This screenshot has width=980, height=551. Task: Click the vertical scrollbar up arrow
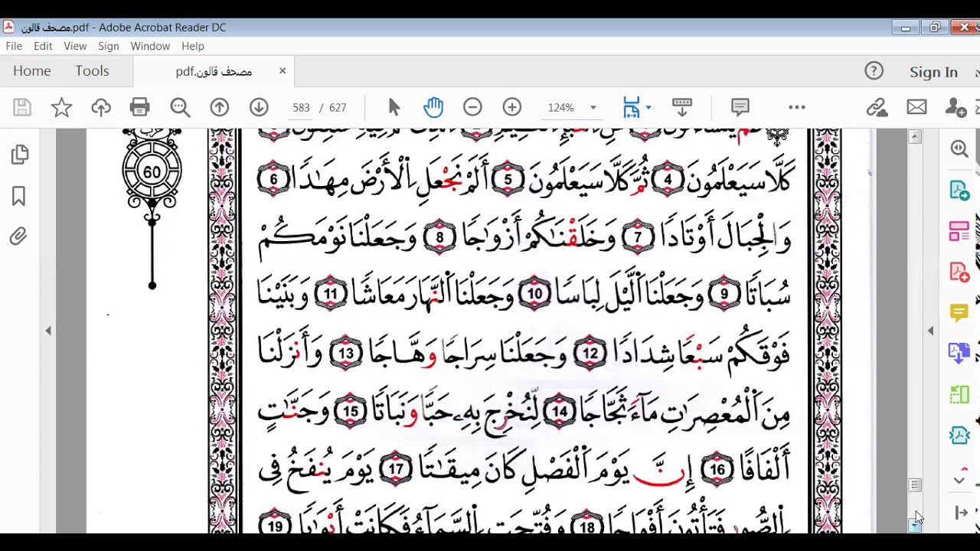(x=915, y=137)
